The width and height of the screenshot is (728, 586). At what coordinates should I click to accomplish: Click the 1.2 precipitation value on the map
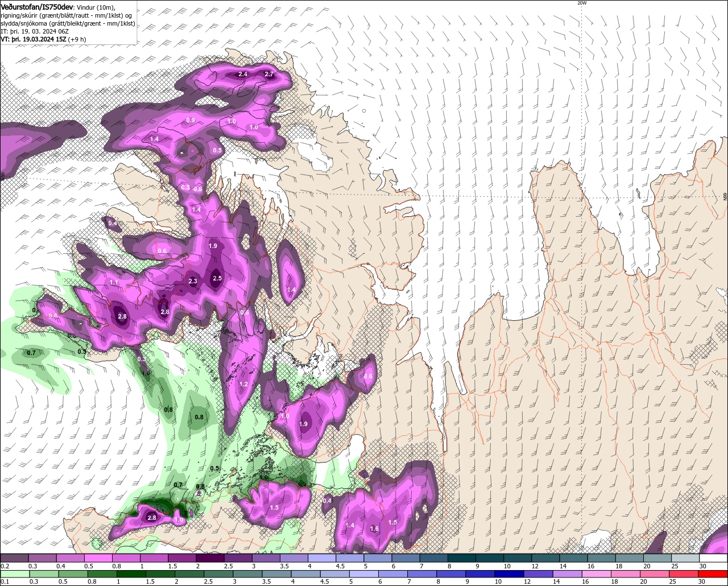coord(243,385)
